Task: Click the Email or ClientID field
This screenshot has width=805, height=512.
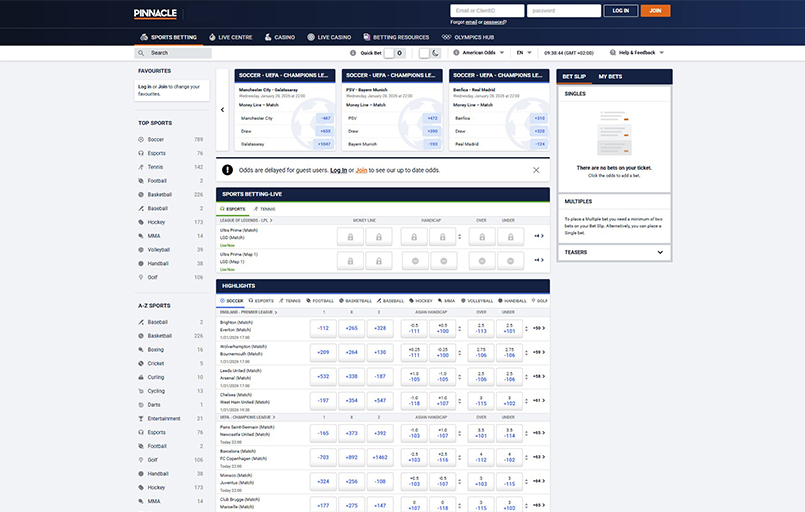Action: pos(486,11)
